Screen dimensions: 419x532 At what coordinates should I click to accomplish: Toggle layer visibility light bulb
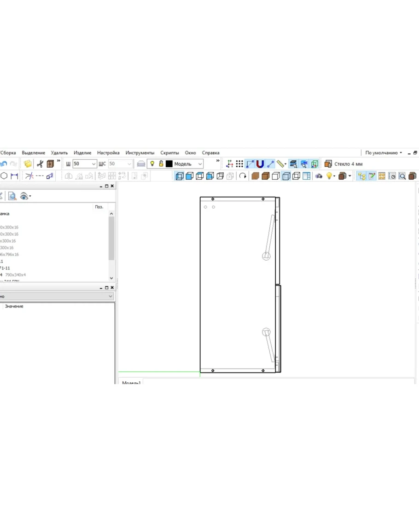(x=152, y=164)
